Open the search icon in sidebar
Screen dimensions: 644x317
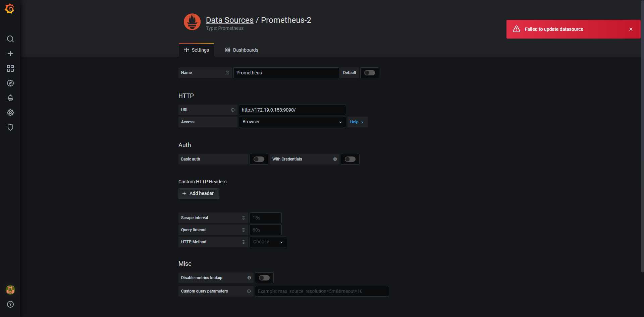tap(10, 39)
